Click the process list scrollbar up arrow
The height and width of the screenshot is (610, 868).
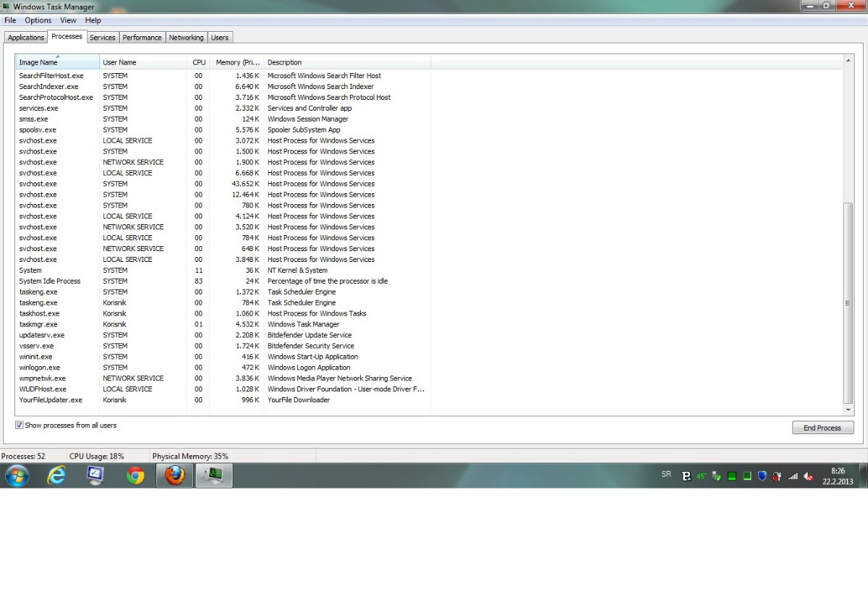click(x=848, y=61)
